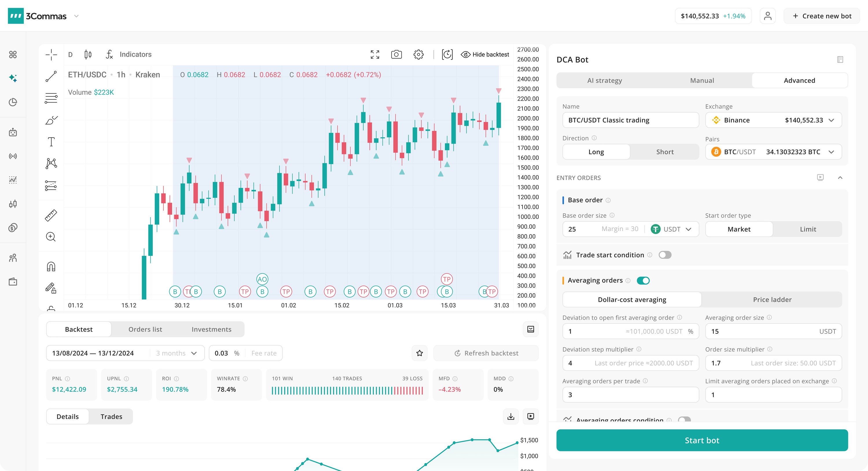Viewport: 868px width, 471px height.
Task: Click Create new bot
Action: click(822, 16)
